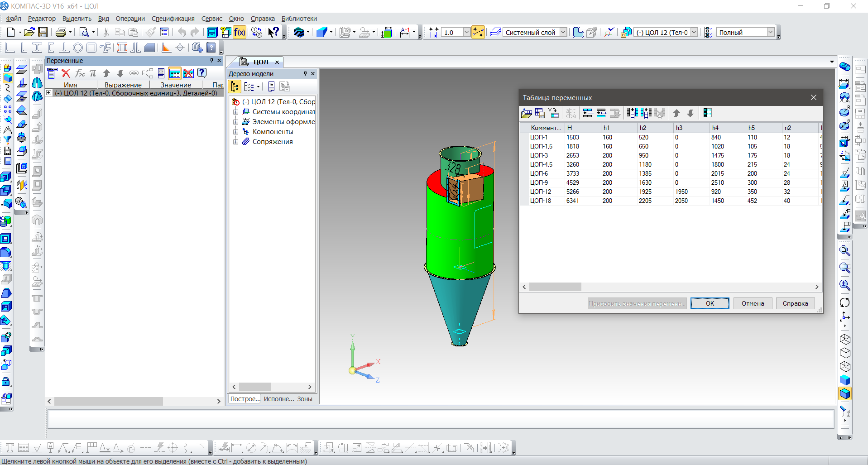Insert row below in variables table
868x465 pixels.
coord(601,113)
